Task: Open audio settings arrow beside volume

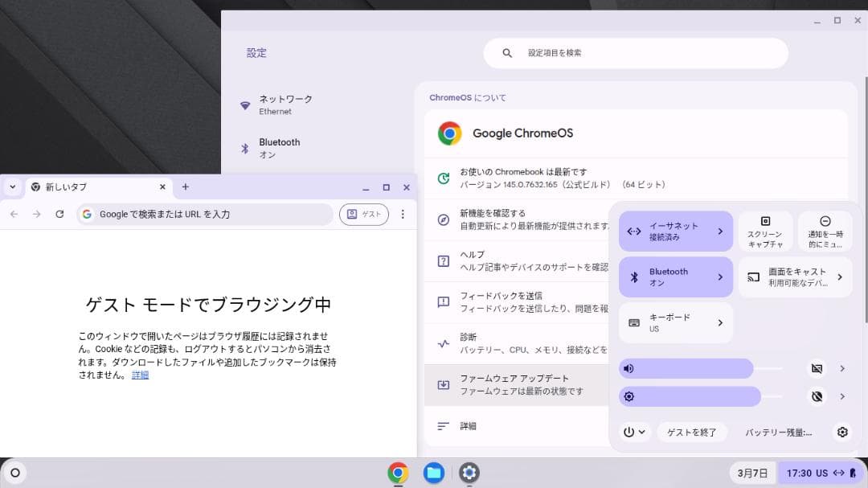Action: [842, 368]
